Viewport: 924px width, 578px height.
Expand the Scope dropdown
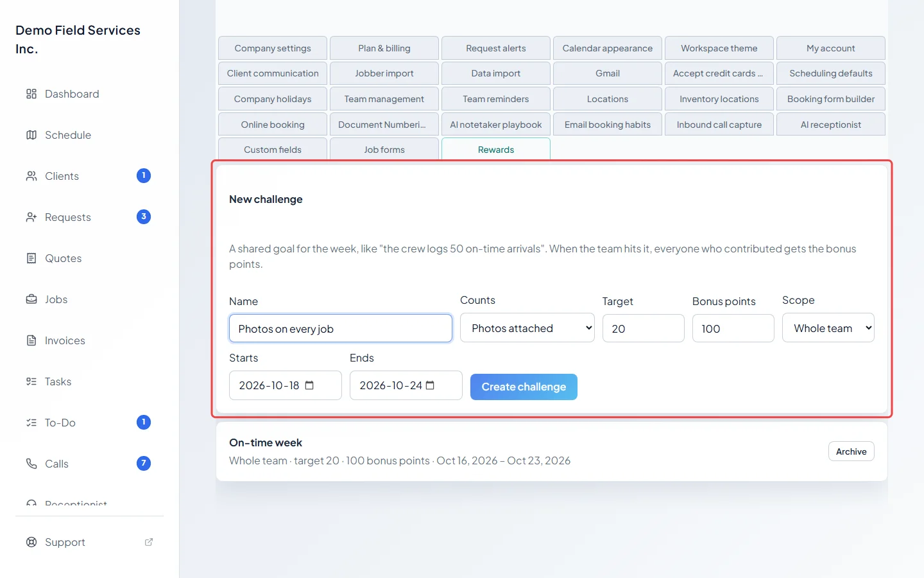828,328
